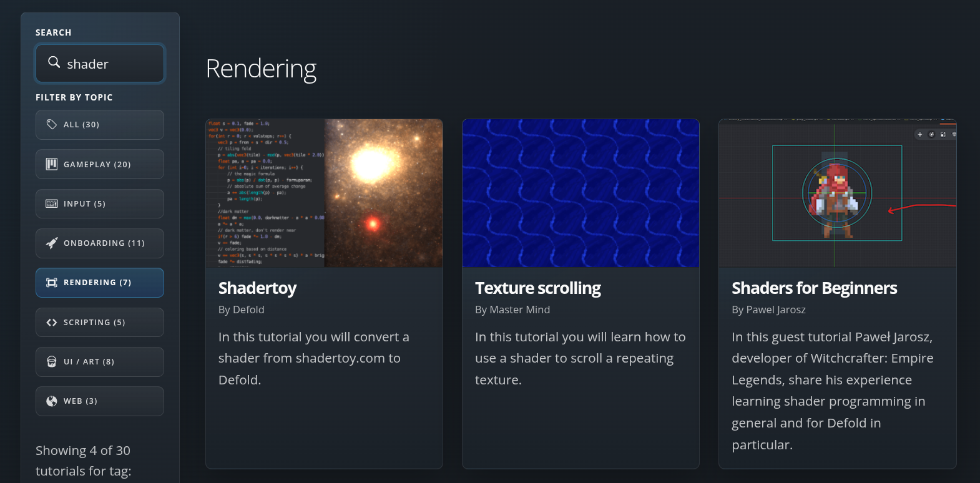980x483 pixels.
Task: Click the framing icon on the Rendering filter
Action: coord(52,282)
